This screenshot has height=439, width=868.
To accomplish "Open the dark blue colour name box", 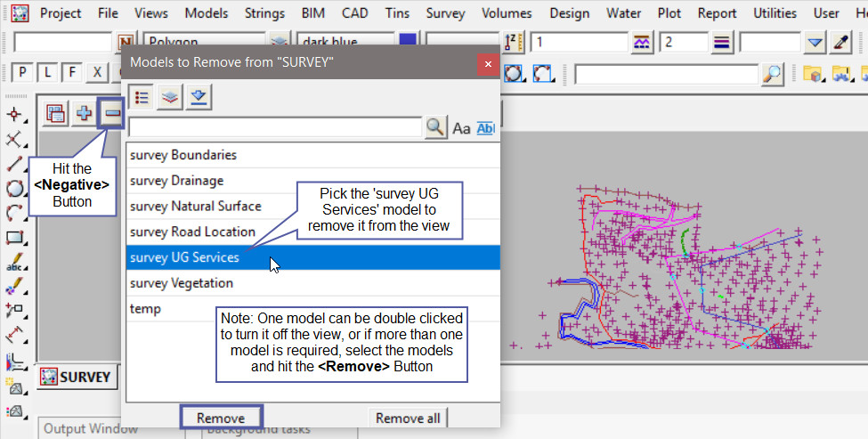I will tap(345, 42).
